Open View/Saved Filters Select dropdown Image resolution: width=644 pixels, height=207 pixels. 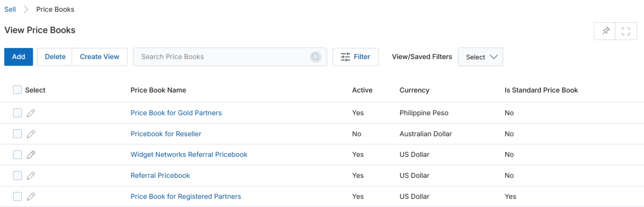pos(480,57)
